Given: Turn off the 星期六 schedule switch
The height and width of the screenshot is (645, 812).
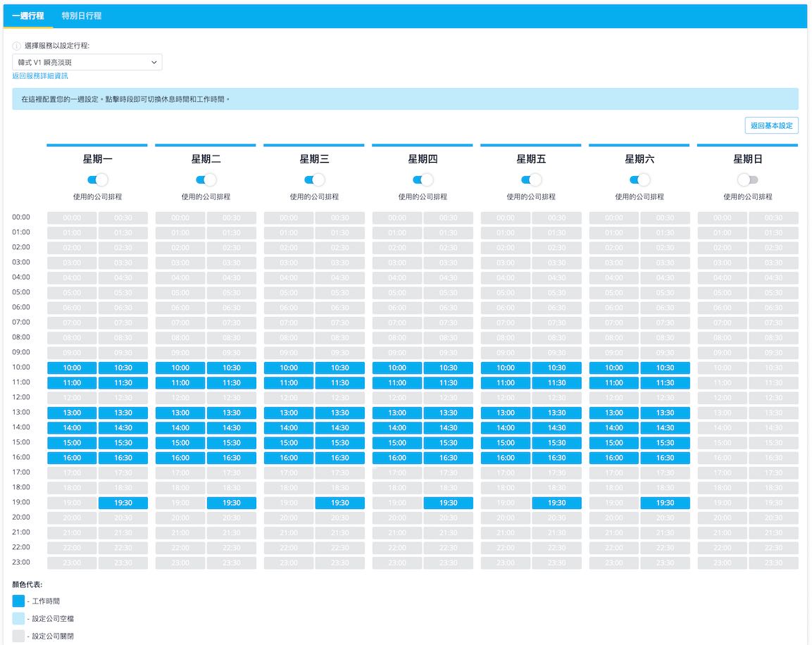Looking at the screenshot, I should [639, 180].
